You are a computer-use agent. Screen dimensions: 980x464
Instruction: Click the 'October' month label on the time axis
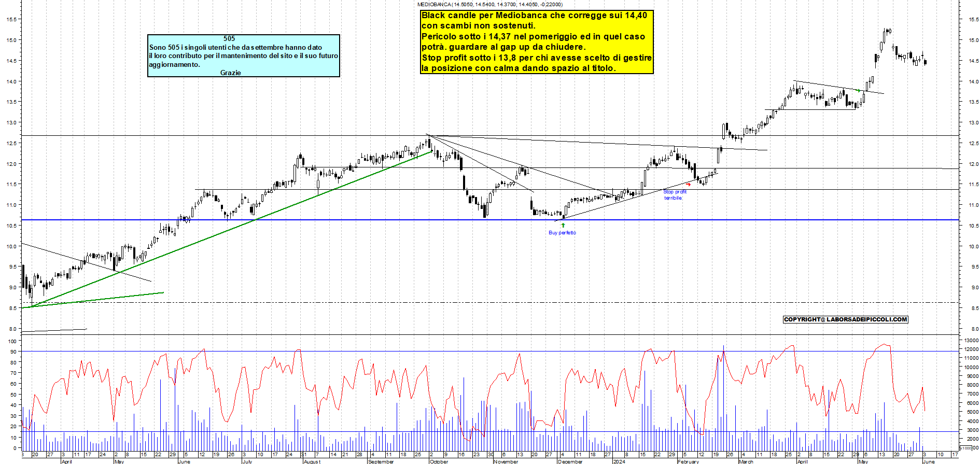439,461
